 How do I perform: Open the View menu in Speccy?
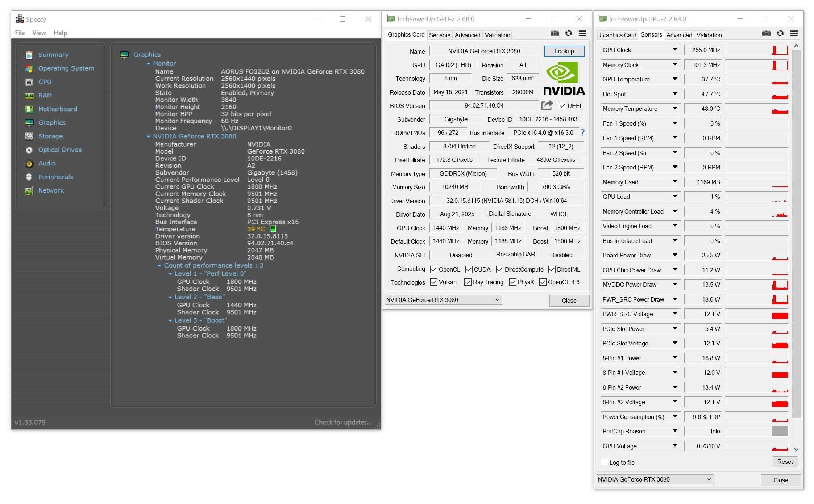coord(39,33)
